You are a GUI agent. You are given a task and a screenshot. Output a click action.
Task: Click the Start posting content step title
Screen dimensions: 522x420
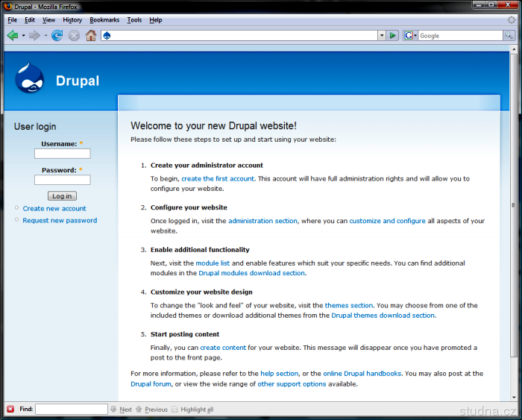[185, 334]
